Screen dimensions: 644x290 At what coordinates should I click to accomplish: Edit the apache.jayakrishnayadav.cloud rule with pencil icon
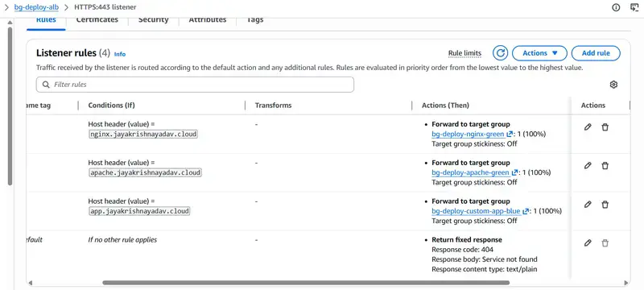[588, 165]
